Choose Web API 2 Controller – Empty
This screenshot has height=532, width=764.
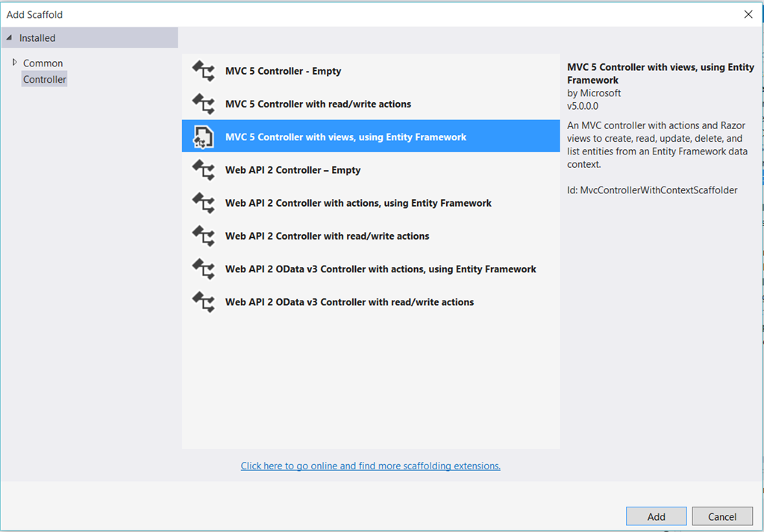(x=371, y=170)
